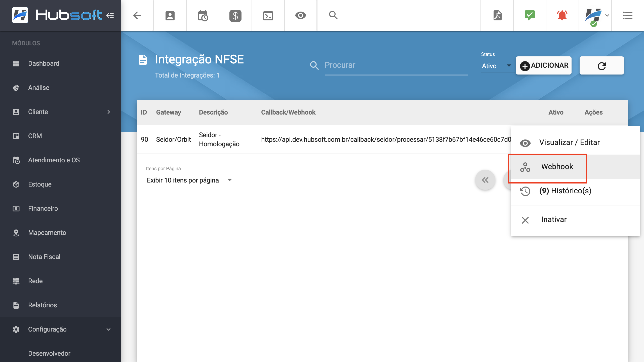644x362 pixels.
Task: Open the Status Ativo dropdown
Action: [x=496, y=66]
